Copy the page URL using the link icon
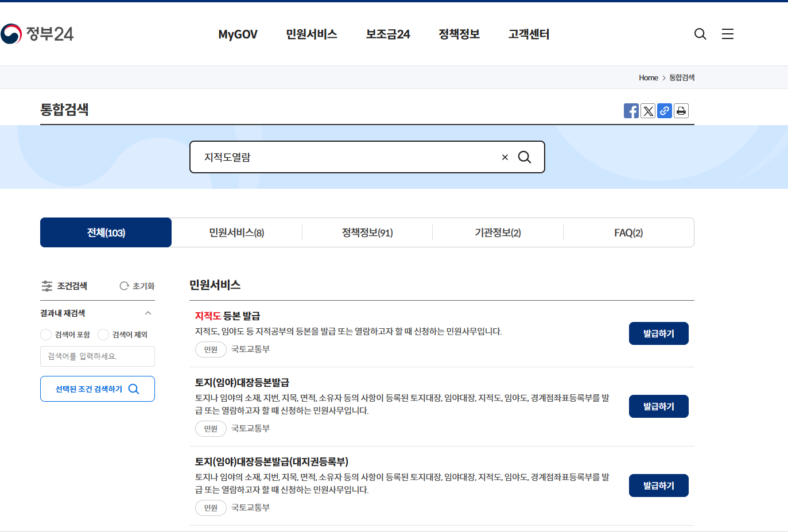 pos(665,110)
